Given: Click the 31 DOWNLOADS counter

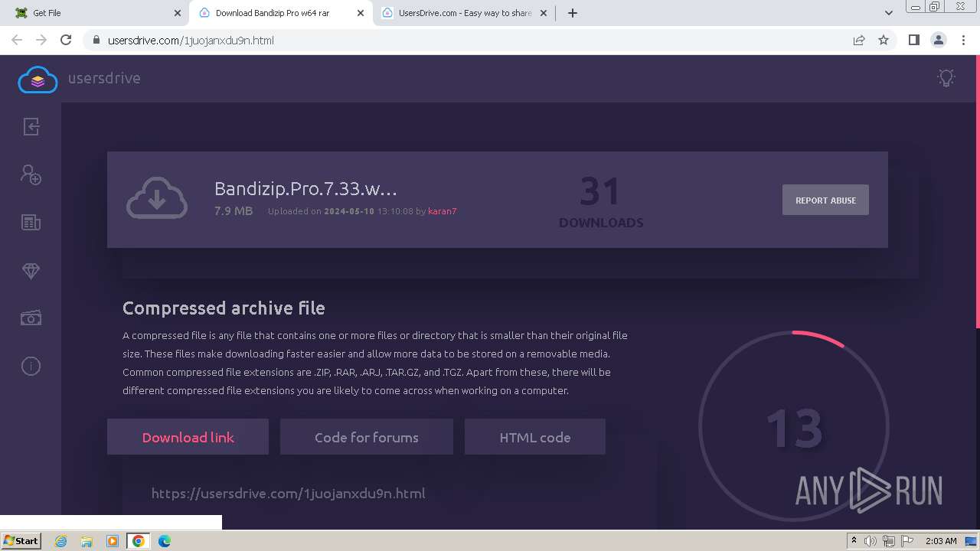Looking at the screenshot, I should coord(601,203).
